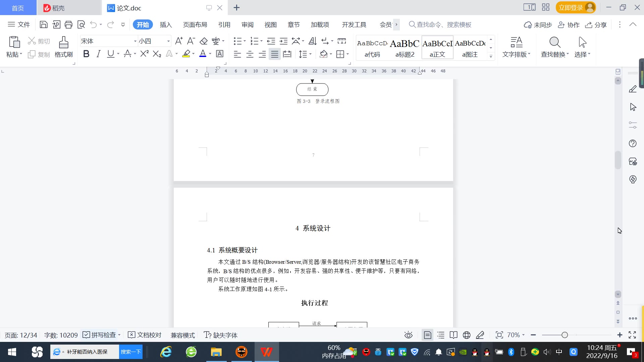Viewport: 644px width, 362px height.
Task: Click 文档校对 in the status bar
Action: pos(145,335)
